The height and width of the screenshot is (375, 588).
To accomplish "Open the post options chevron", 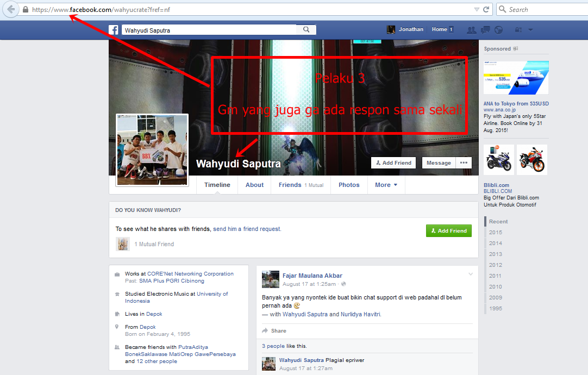I will click(x=471, y=274).
